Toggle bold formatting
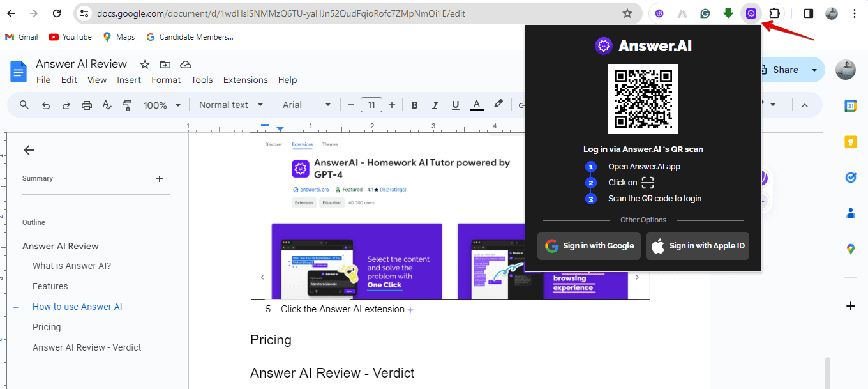This screenshot has height=389, width=868. [414, 105]
